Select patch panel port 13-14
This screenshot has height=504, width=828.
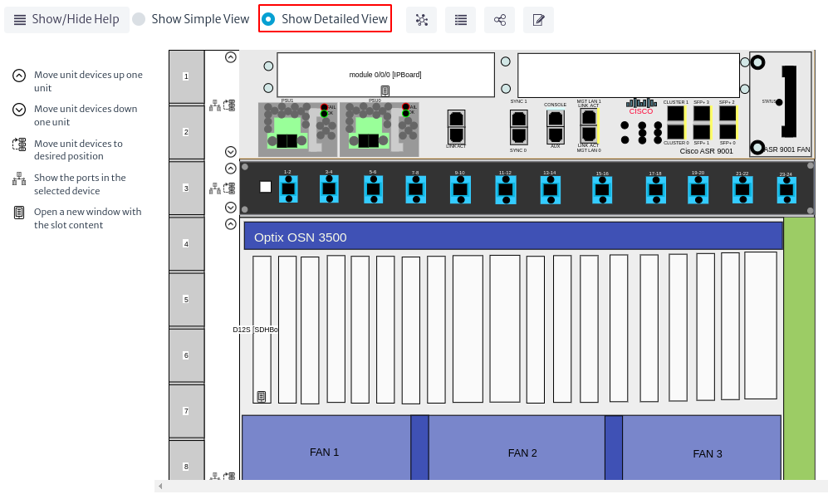coord(551,190)
